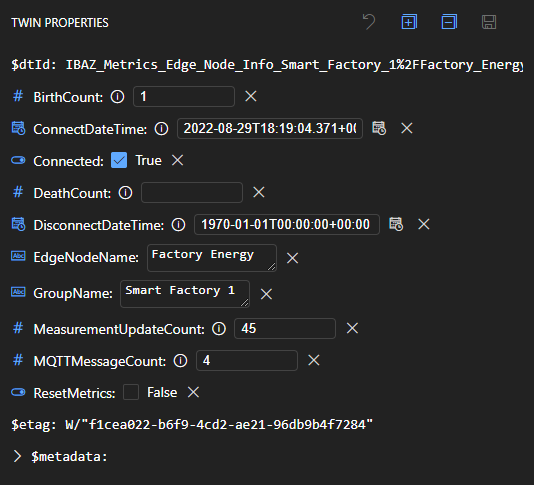Clear the DisconnectDateTime value
This screenshot has height=485, width=534.
[424, 224]
